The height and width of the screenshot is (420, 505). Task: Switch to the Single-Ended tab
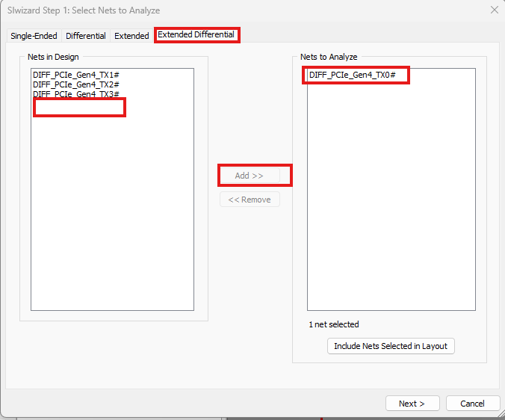pyautogui.click(x=34, y=36)
